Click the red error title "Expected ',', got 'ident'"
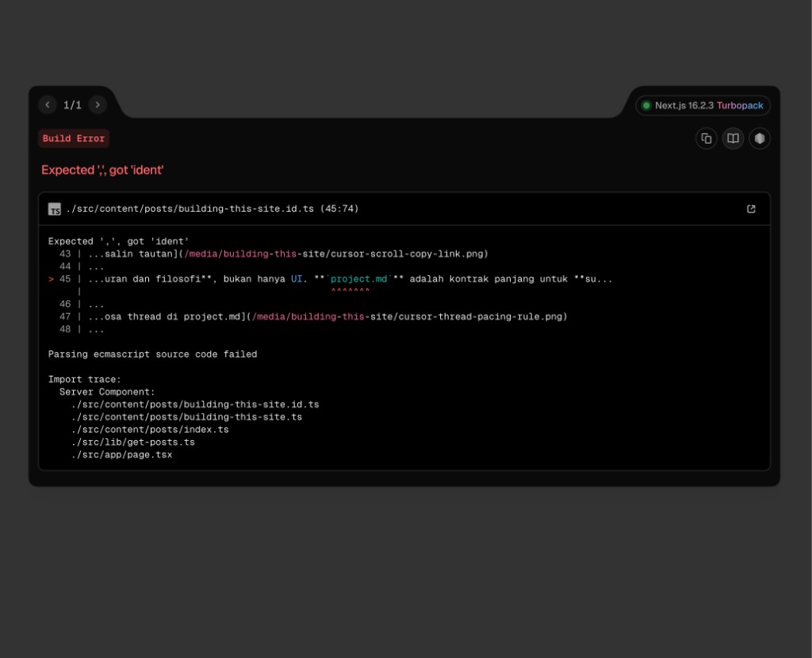This screenshot has width=812, height=658. click(x=102, y=170)
